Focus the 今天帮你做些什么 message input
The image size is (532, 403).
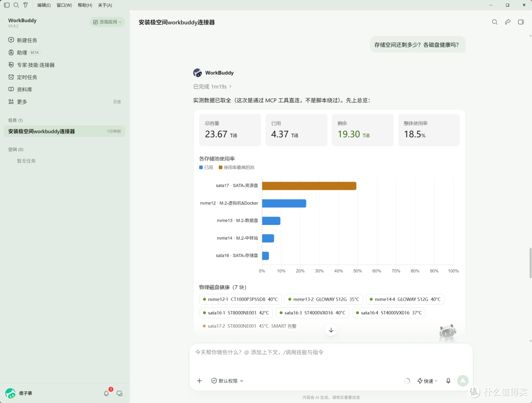pyautogui.click(x=331, y=352)
